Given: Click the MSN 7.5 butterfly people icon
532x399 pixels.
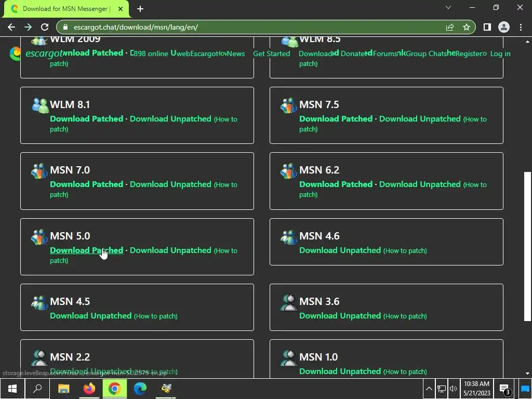Looking at the screenshot, I should click(x=289, y=105).
